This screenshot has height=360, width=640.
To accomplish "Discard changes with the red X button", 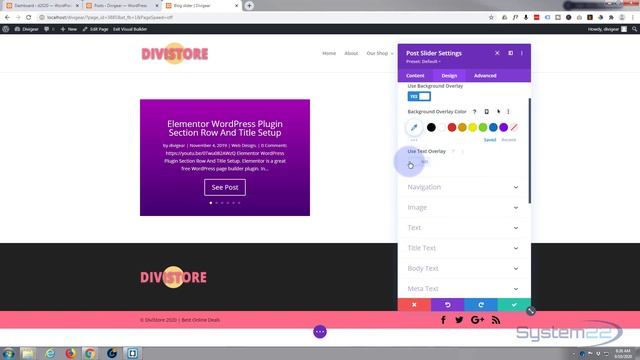I will point(414,304).
